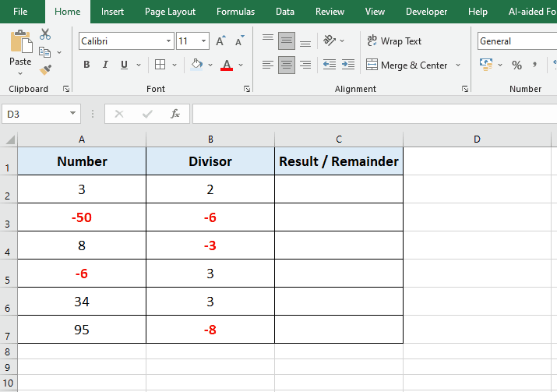Bottom align cell contents
Image resolution: width=557 pixels, height=392 pixels.
tap(305, 41)
